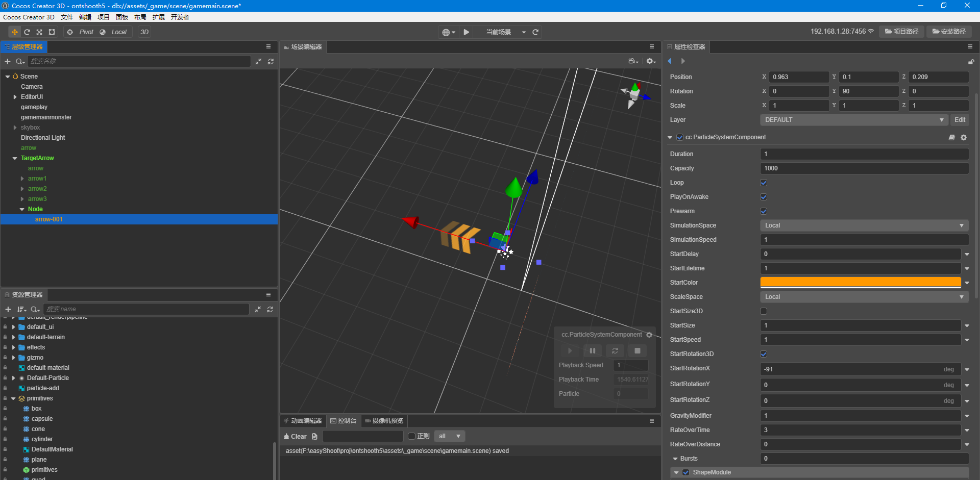This screenshot has width=980, height=480.
Task: Collapse the primitives asset folder
Action: [13, 399]
